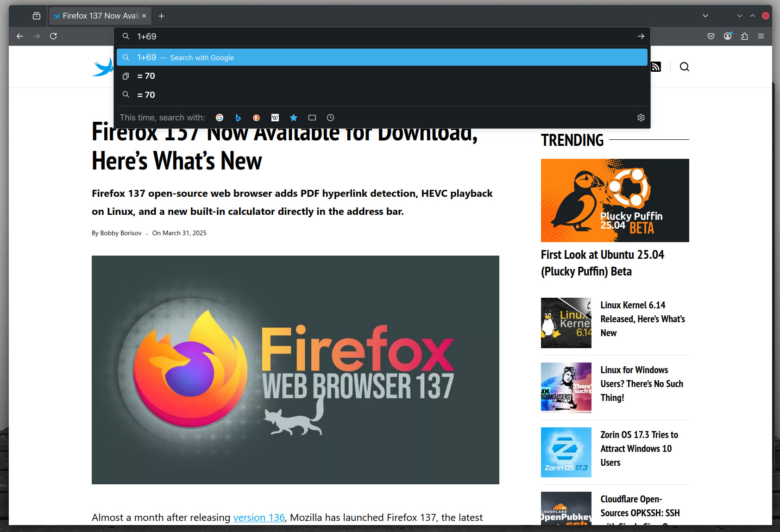Image resolution: width=780 pixels, height=532 pixels.
Task: Click the Linux Kernel 6.14 thumbnail
Action: click(566, 323)
